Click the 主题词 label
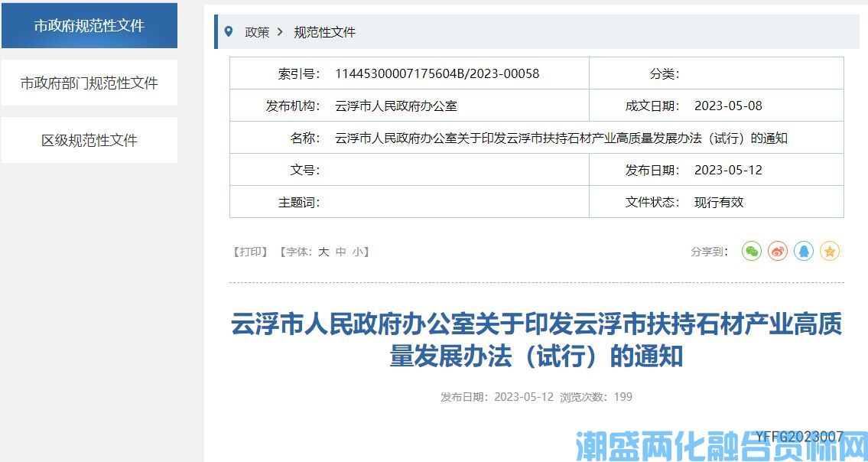 299,202
